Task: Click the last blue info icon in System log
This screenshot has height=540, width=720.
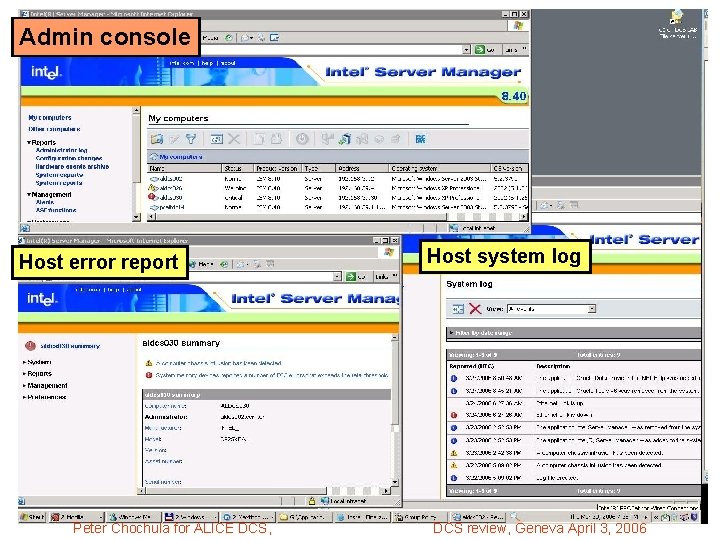Action: tap(454, 478)
